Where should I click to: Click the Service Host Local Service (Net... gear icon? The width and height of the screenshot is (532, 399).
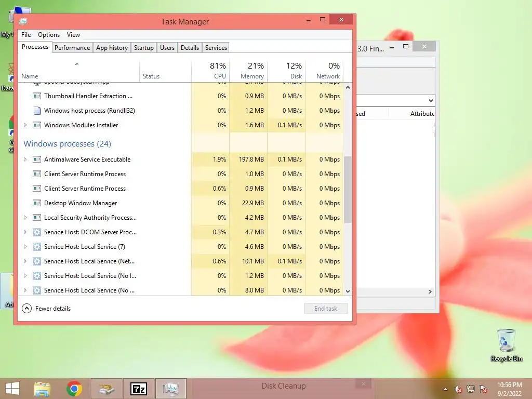[x=37, y=262]
